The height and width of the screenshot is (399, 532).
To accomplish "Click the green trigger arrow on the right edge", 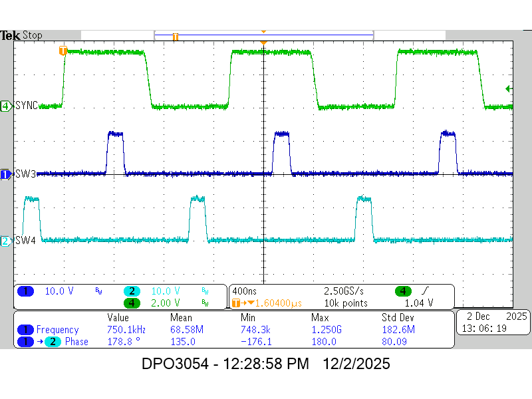I will coord(508,87).
